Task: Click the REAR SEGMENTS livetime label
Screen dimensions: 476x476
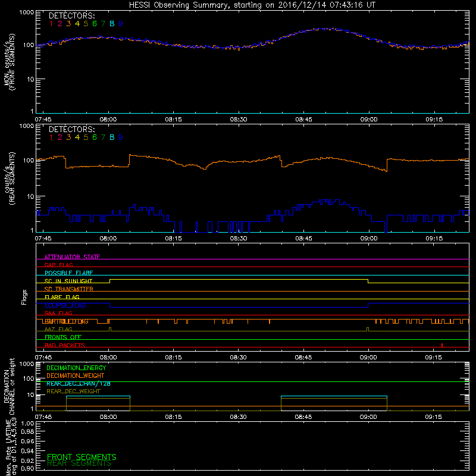Action: pyautogui.click(x=79, y=464)
